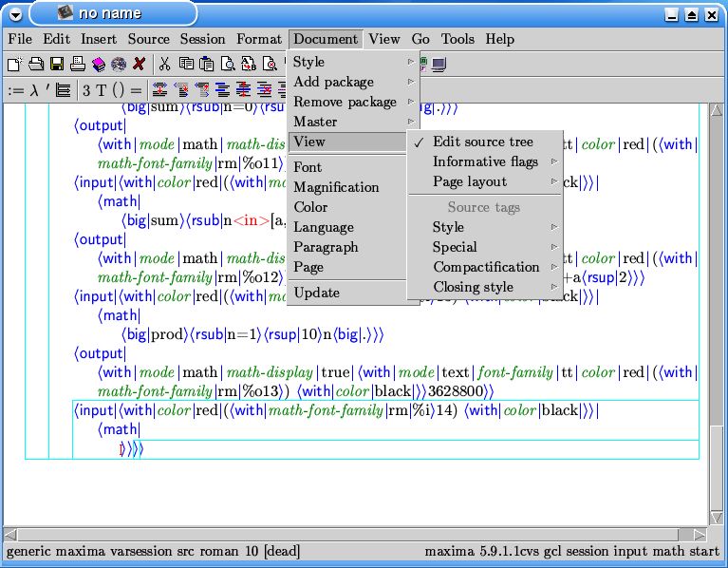Open the Format menu
Image resolution: width=728 pixels, height=568 pixels.
[x=259, y=39]
